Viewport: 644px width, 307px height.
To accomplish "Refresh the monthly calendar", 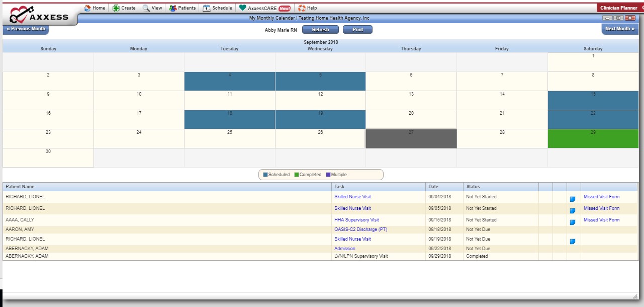I will pos(320,30).
